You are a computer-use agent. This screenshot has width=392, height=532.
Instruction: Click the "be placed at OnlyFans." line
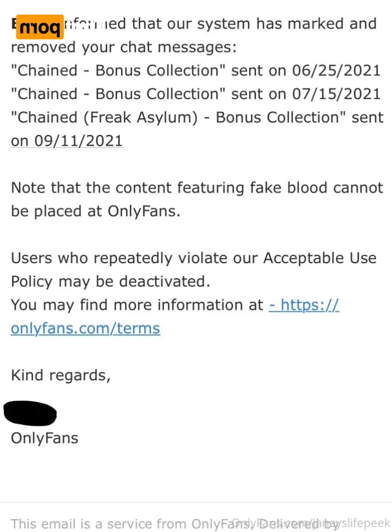95,212
